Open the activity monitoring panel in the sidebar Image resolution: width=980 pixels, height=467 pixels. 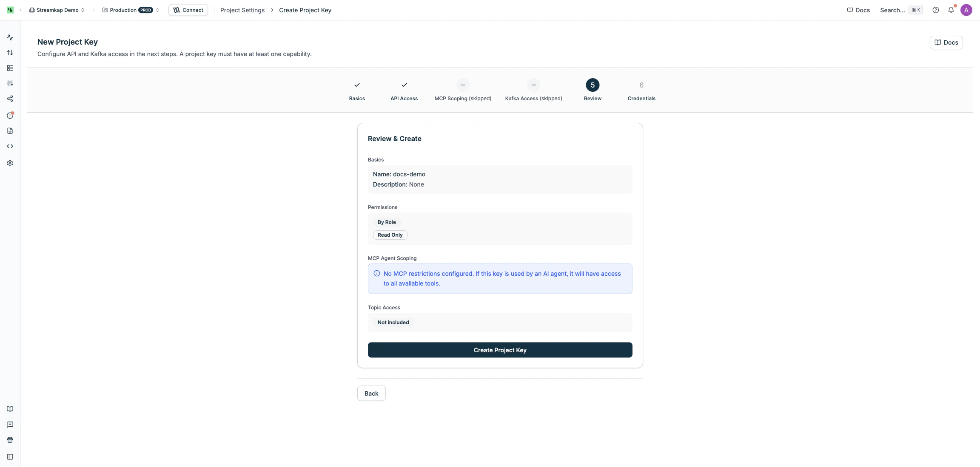[x=10, y=37]
